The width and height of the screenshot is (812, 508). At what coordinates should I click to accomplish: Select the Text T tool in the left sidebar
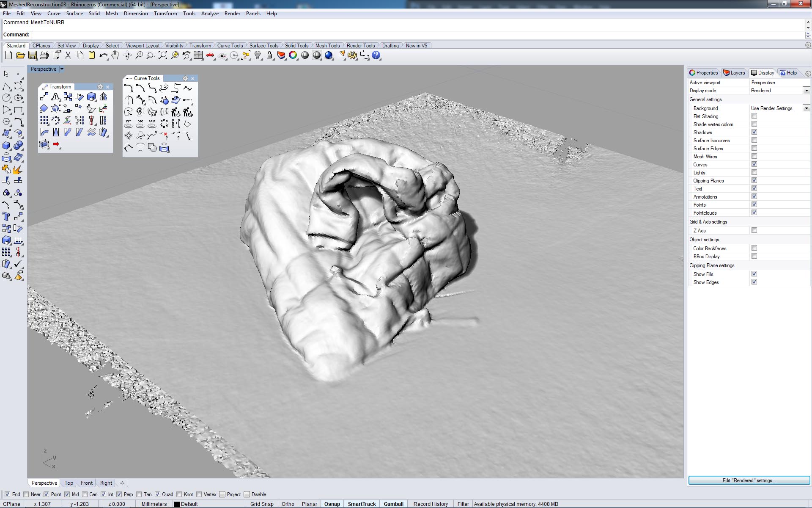pyautogui.click(x=6, y=216)
